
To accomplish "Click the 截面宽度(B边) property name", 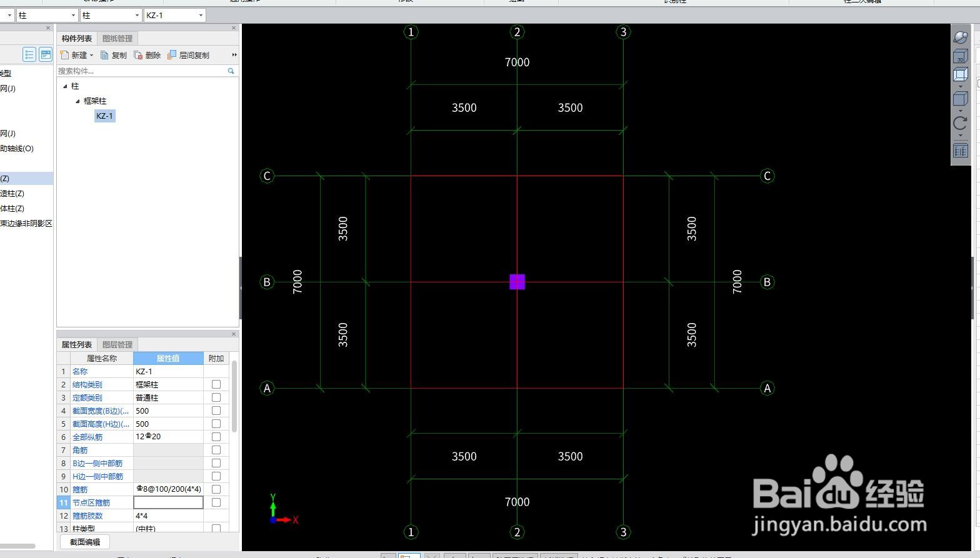I will click(101, 411).
